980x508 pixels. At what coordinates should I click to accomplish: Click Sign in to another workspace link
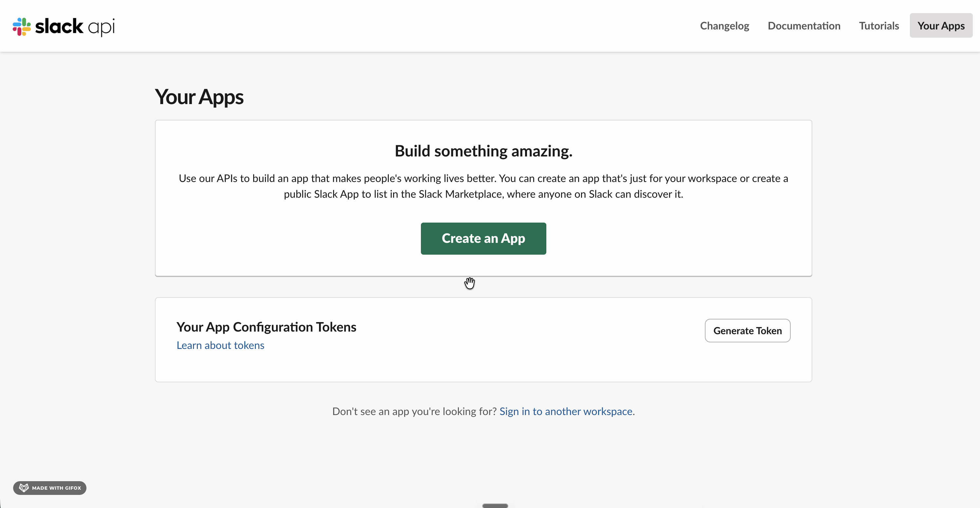(566, 411)
